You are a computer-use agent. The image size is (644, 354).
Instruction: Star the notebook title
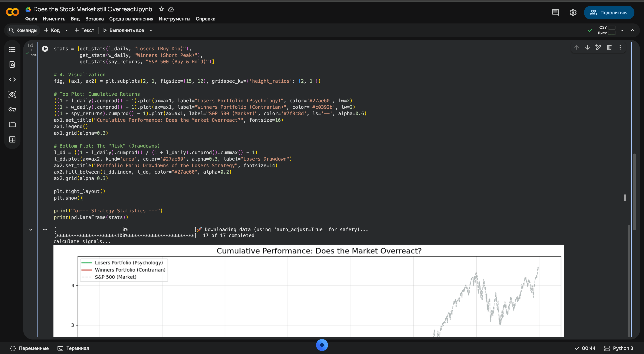click(161, 9)
